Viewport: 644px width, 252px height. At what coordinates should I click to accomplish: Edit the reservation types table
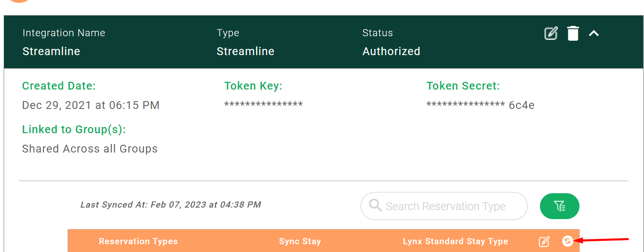(x=544, y=241)
